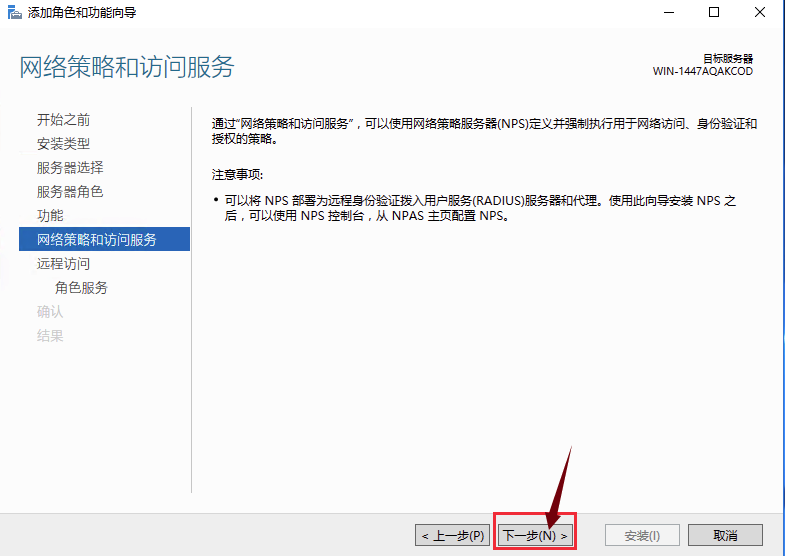The width and height of the screenshot is (785, 556).
Task: Select 角色服务 under 远程访问
Action: pyautogui.click(x=82, y=288)
